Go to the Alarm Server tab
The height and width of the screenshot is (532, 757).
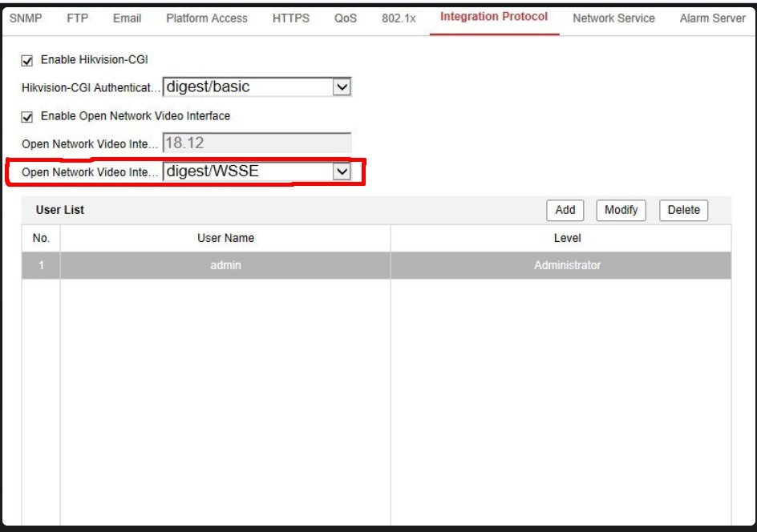tap(712, 18)
